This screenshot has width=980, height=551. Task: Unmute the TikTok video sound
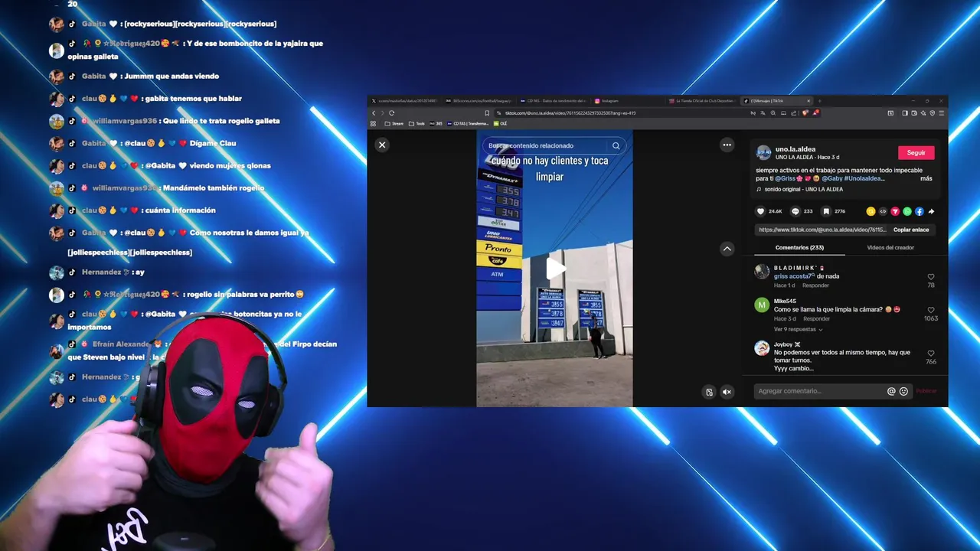727,392
